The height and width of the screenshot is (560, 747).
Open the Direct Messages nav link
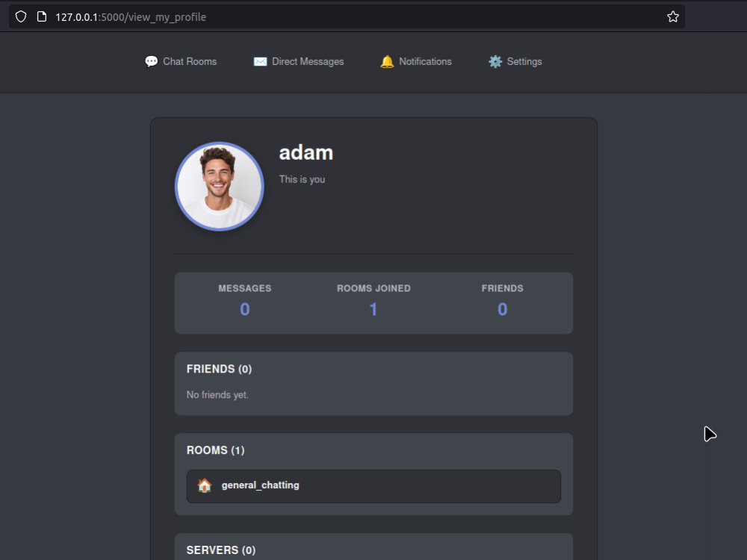pos(299,62)
